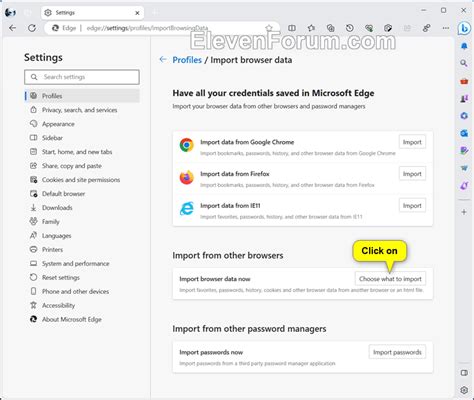Click the Profiles breadcrumb link
The height and width of the screenshot is (400, 474).
click(x=187, y=60)
